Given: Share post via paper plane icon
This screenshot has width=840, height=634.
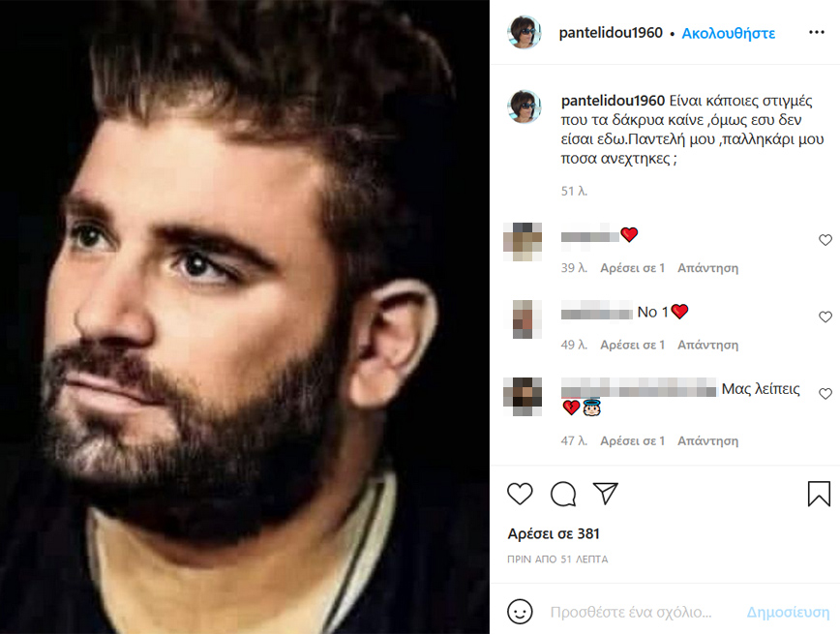Looking at the screenshot, I should (x=606, y=493).
